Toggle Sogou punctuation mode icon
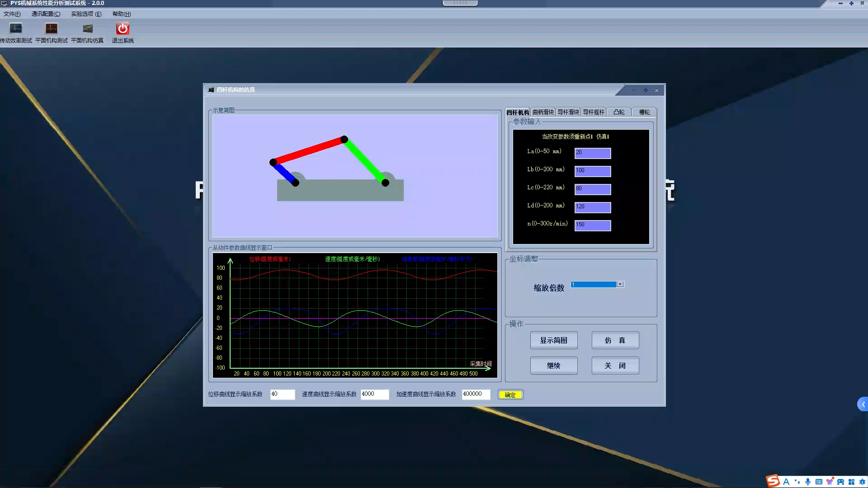 (797, 482)
